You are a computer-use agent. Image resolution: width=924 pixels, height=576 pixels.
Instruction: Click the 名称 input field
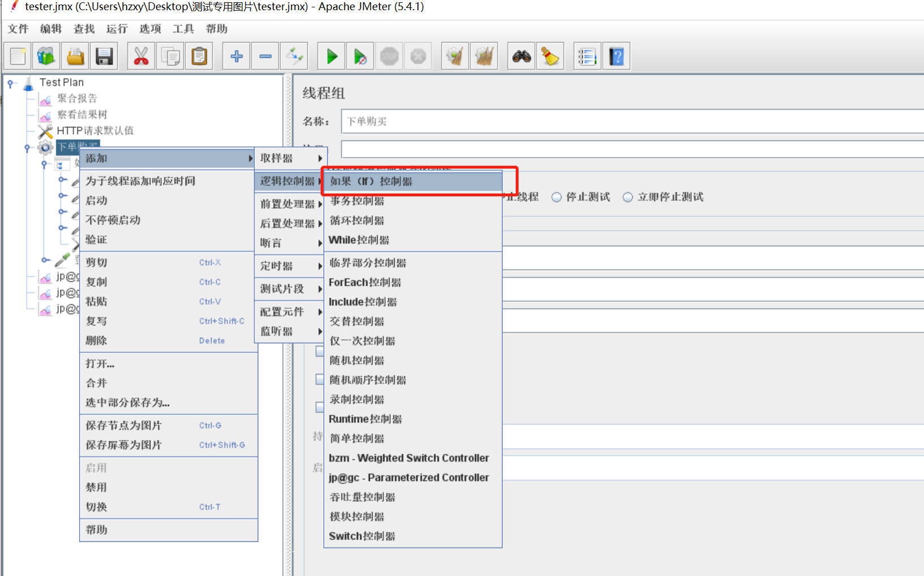(632, 121)
